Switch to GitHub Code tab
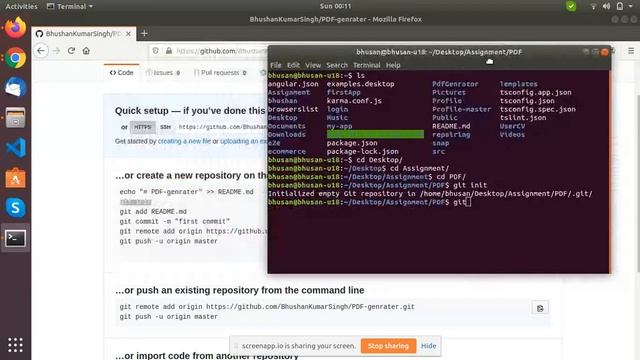 [122, 73]
